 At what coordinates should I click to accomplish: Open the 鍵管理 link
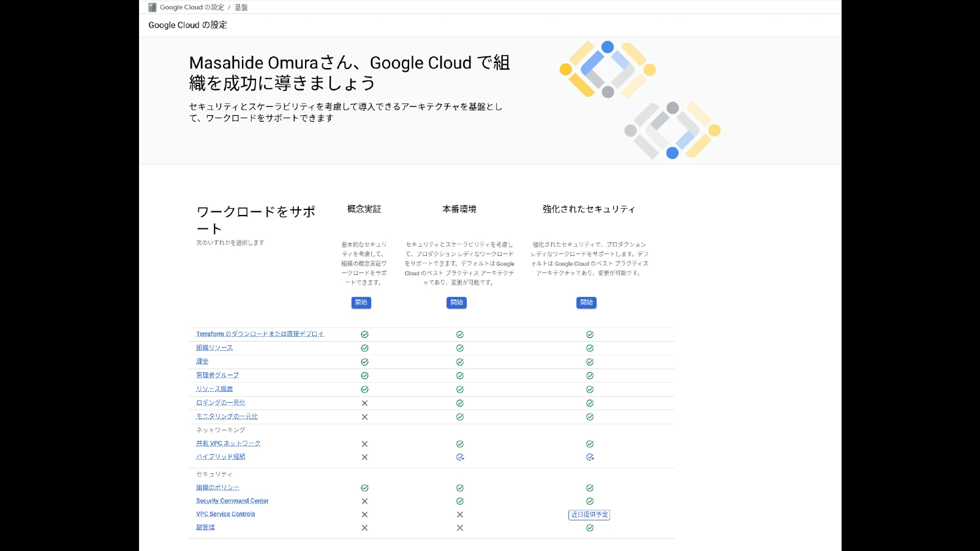205,527
